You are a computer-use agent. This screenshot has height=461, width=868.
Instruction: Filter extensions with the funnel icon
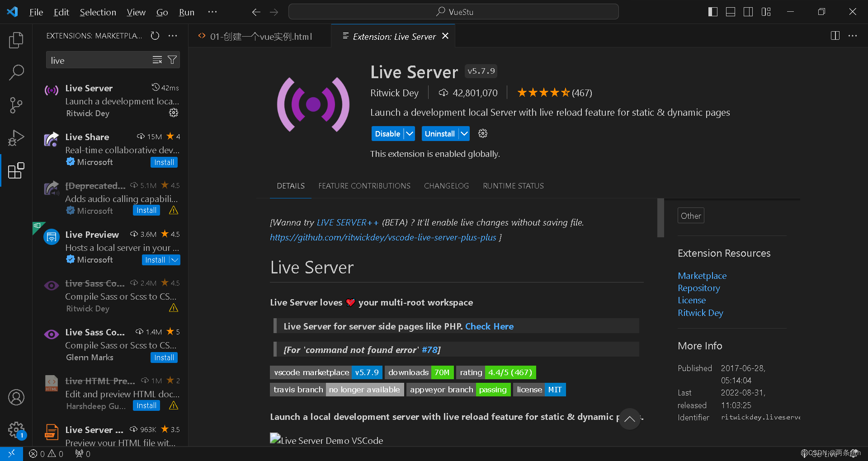tap(172, 60)
